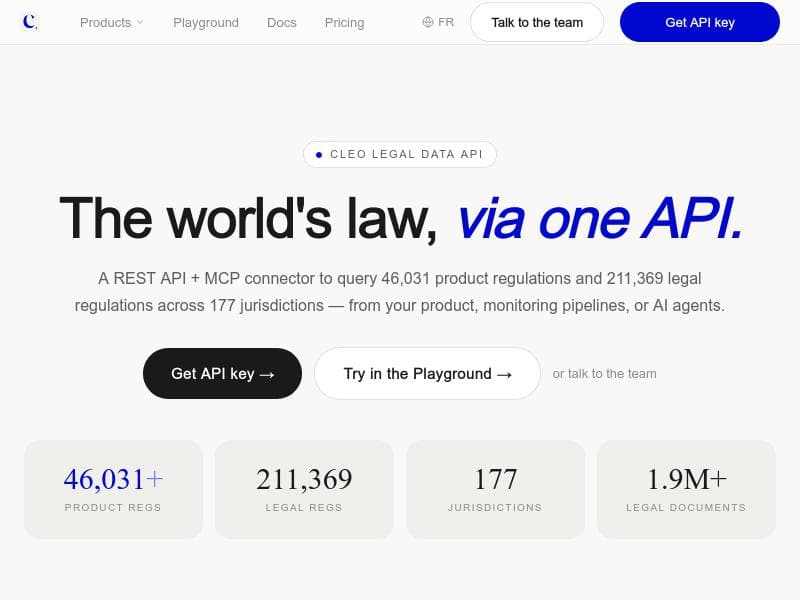Follow the 'or talk to the team' link
The image size is (800, 600).
click(604, 373)
